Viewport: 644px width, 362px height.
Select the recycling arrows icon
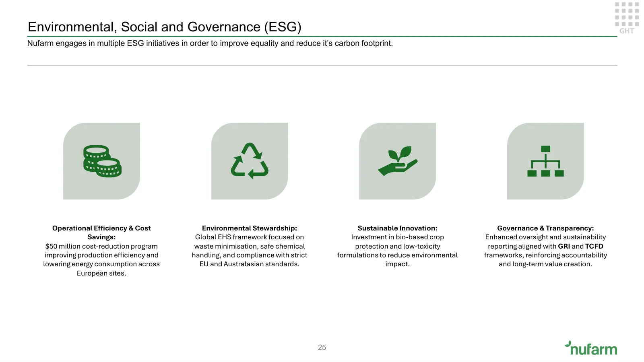point(250,161)
